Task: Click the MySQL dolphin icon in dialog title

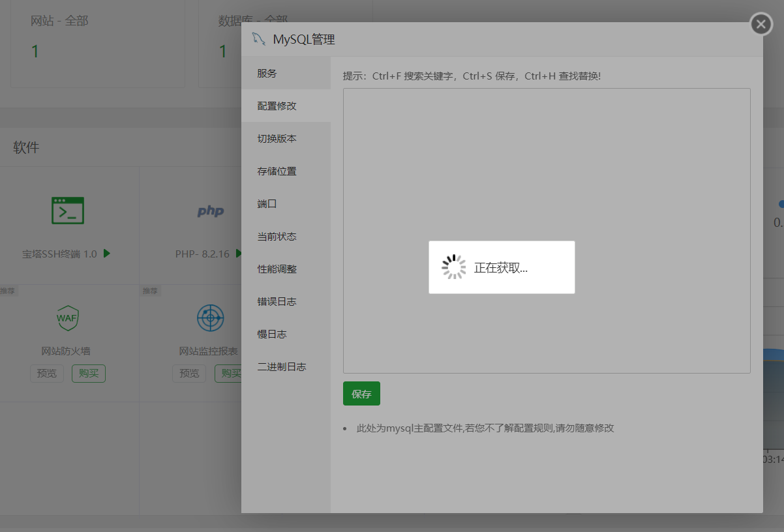Action: click(259, 39)
